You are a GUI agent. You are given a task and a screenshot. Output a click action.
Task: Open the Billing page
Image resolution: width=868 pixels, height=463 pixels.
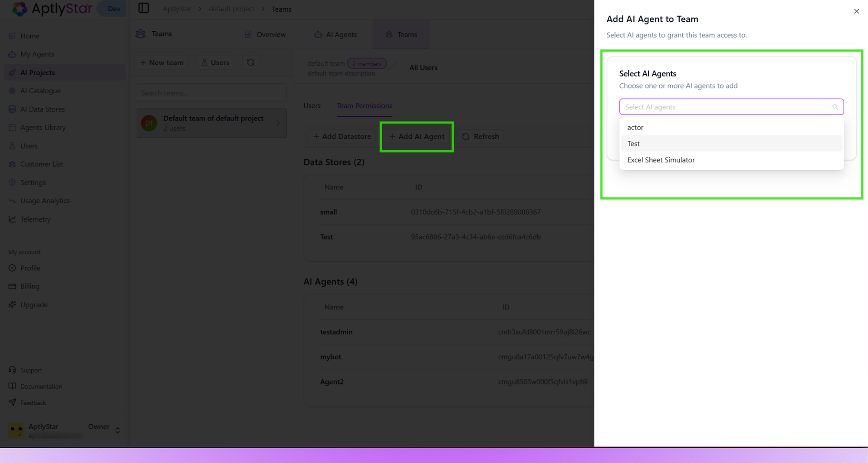point(30,286)
